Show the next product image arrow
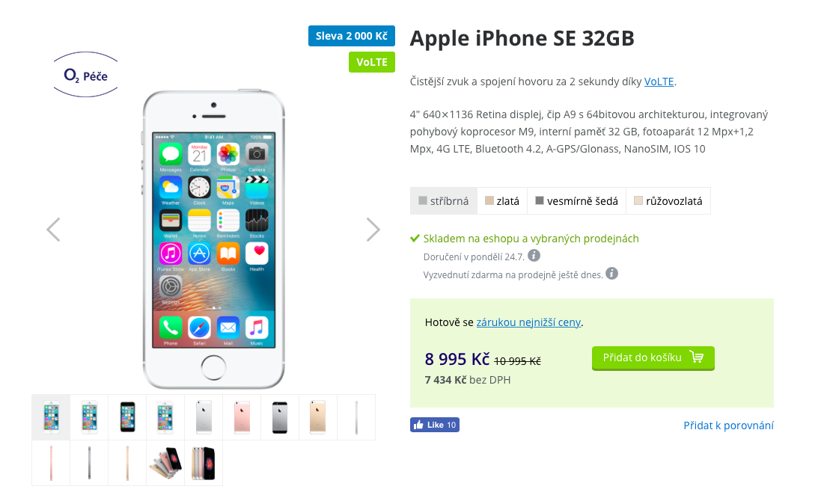Viewport: 827px width, 504px height. [373, 230]
